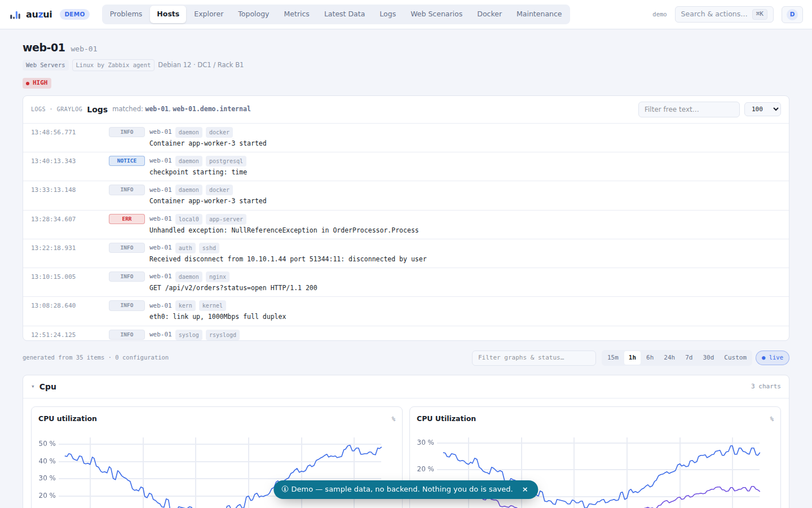This screenshot has height=508, width=812.
Task: Click 'eth0: link up' log message
Action: click(x=218, y=317)
